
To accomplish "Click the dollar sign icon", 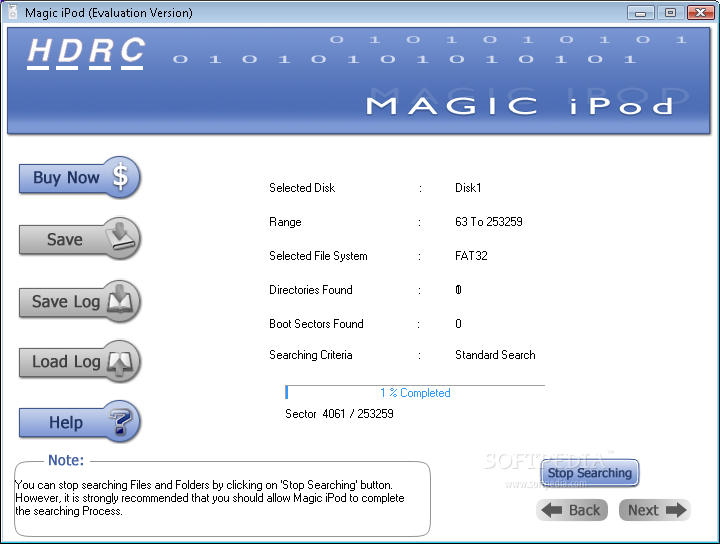I will [121, 177].
